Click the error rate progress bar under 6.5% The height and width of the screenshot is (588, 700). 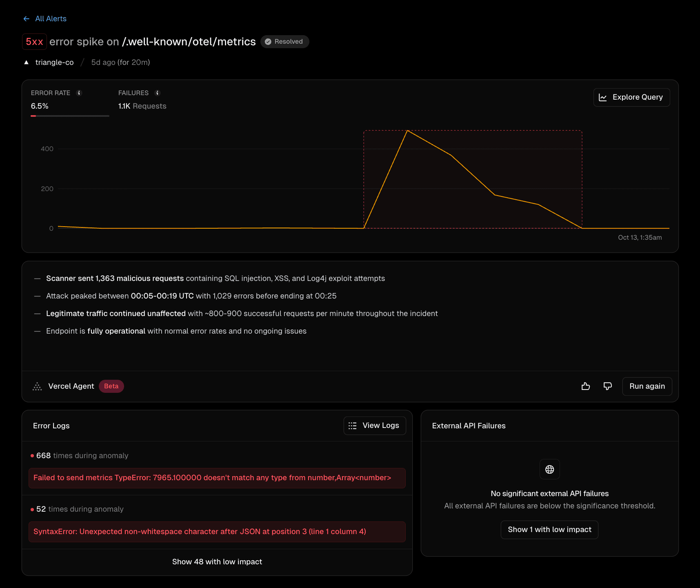click(69, 116)
